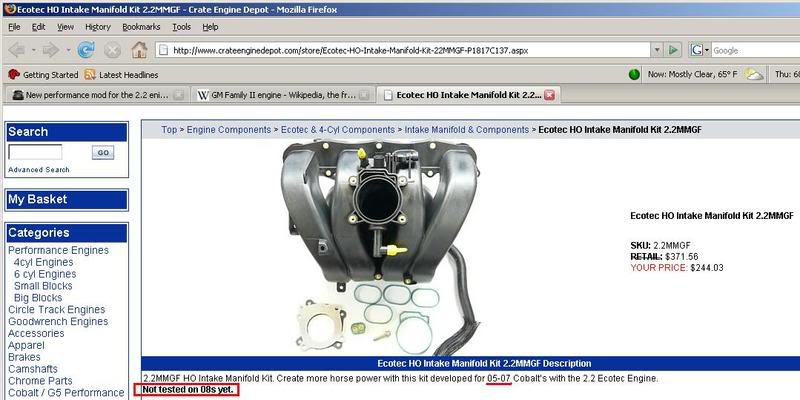This screenshot has width=800, height=400.
Task: Click the SKU: 2.2MMGF text
Action: coord(660,245)
